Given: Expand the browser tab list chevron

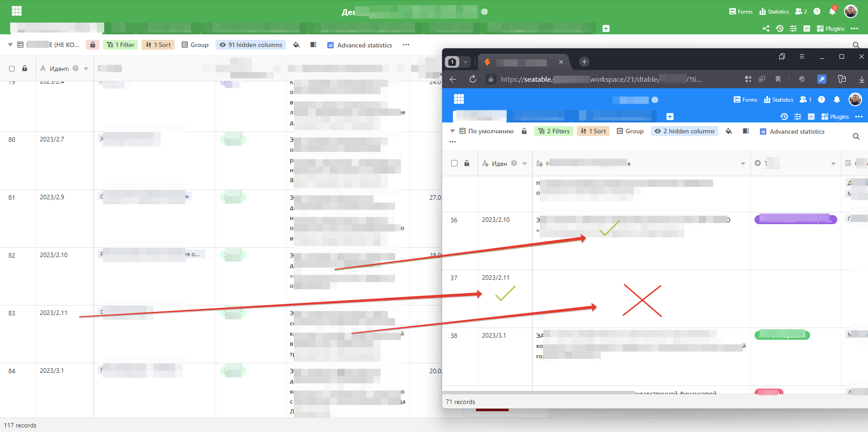Looking at the screenshot, I should 466,62.
